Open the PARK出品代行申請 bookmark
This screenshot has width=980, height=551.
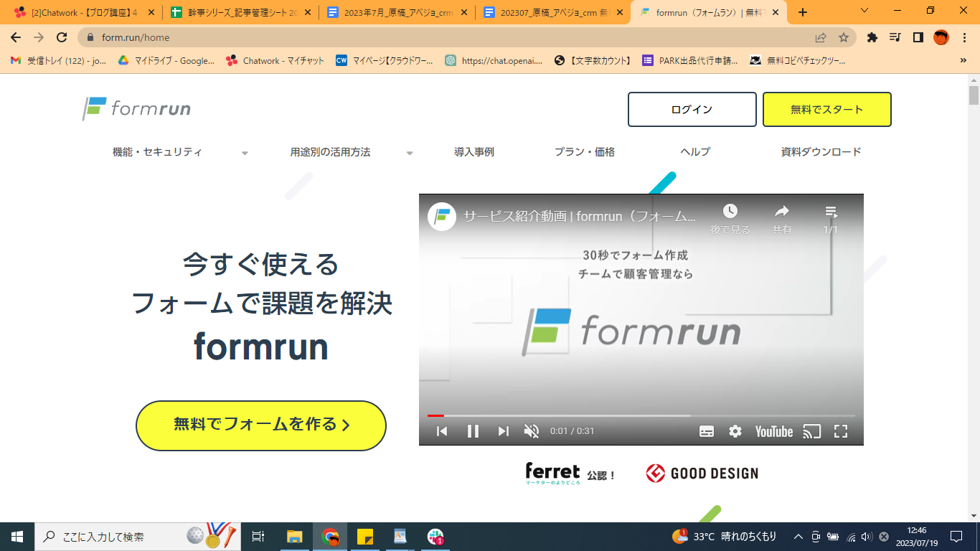690,61
